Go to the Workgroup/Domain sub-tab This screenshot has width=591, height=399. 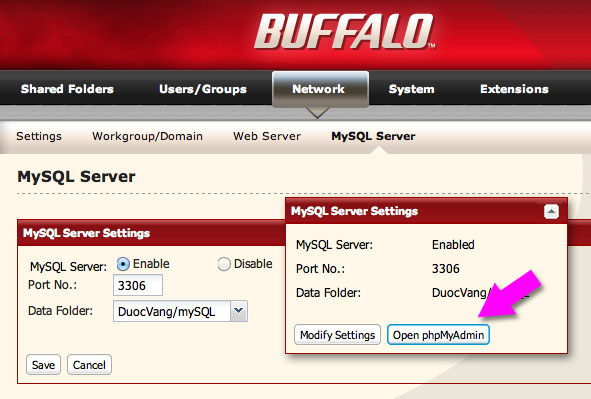[x=147, y=136]
